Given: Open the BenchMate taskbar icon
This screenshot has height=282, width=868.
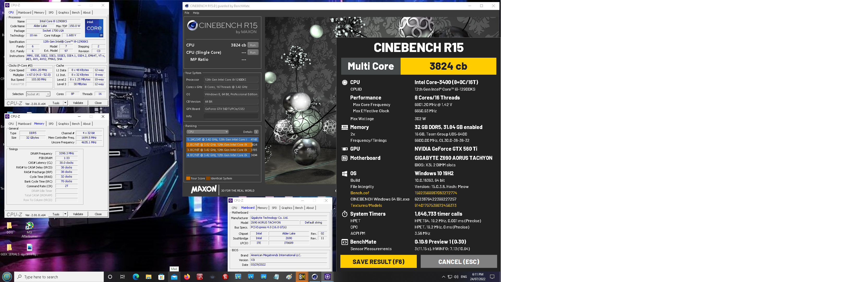Looking at the screenshot, I should click(302, 277).
